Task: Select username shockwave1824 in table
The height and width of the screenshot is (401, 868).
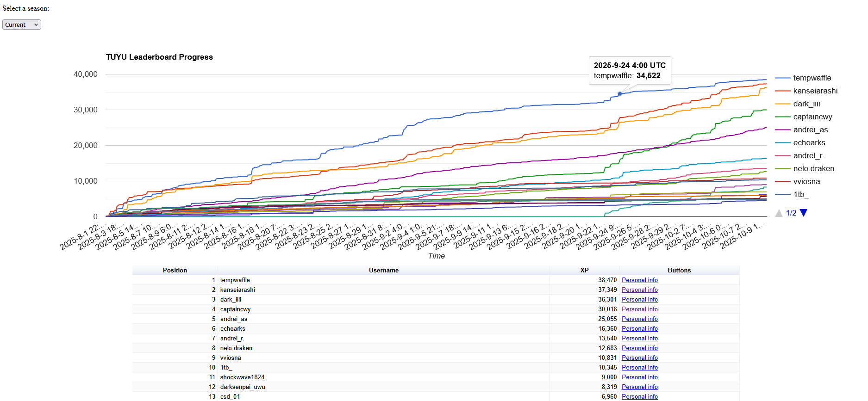Action: pyautogui.click(x=242, y=377)
